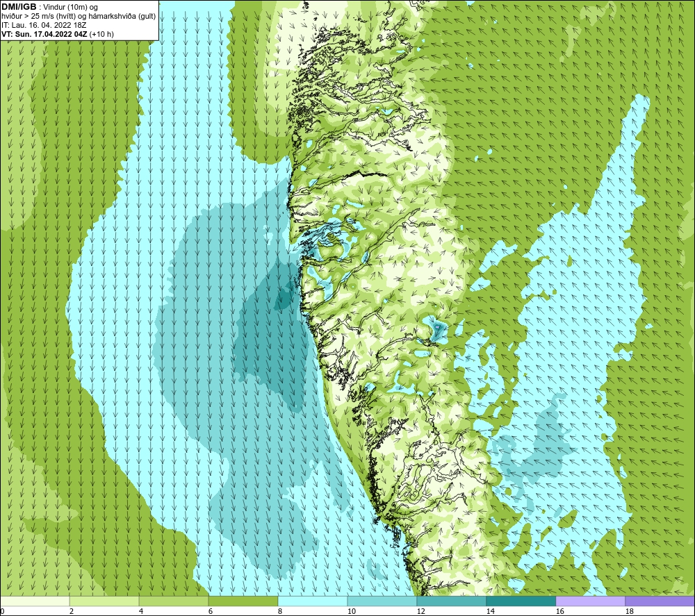Image resolution: width=695 pixels, height=616 pixels.
Task: Click the 0–2 m/s pale cream legend swatch
Action: 35,601
